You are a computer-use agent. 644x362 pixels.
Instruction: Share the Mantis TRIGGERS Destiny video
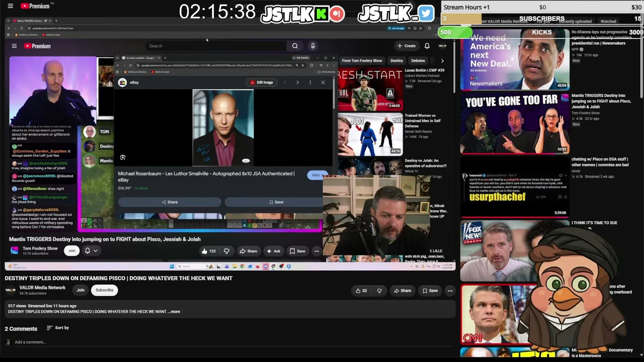(249, 251)
